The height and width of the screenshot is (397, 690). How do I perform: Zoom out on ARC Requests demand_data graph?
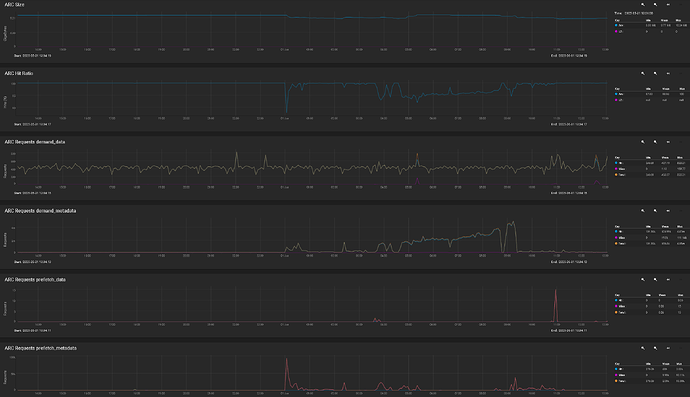point(655,142)
